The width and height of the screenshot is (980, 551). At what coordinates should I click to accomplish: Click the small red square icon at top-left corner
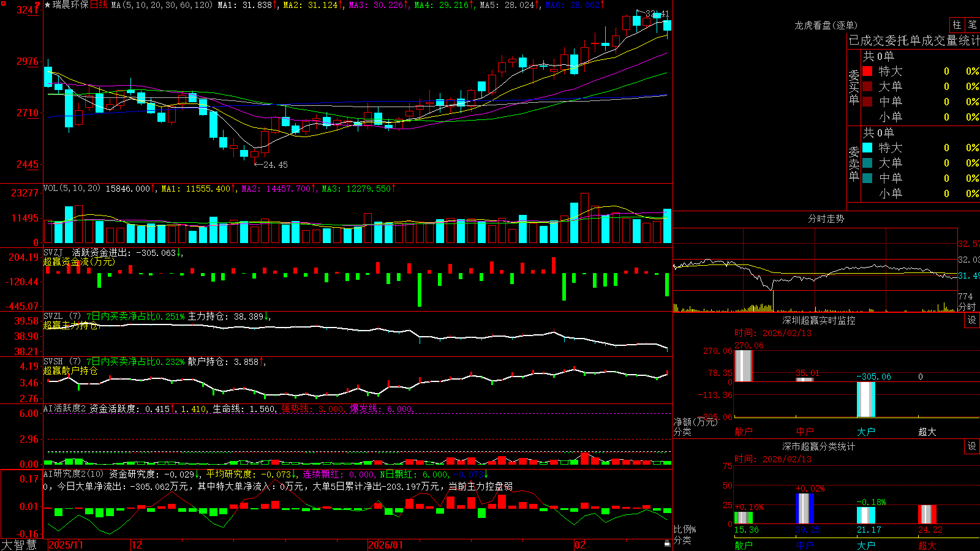click(2, 2)
